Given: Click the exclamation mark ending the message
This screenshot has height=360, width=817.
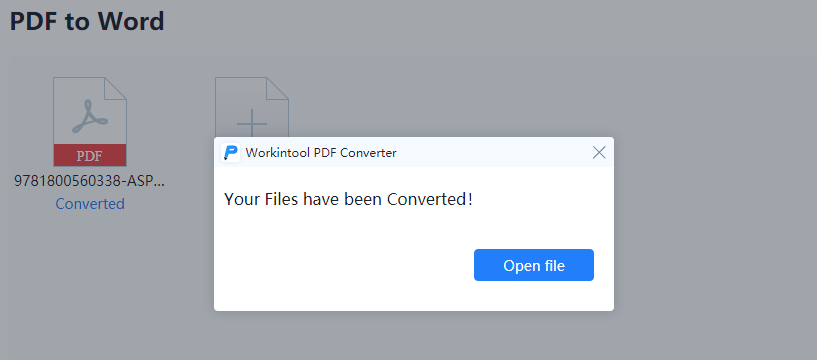Looking at the screenshot, I should (x=470, y=198).
